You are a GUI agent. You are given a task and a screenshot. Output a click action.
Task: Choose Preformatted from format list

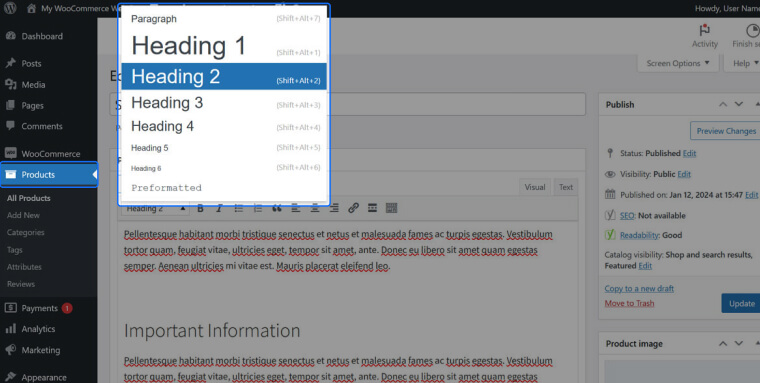(x=224, y=188)
